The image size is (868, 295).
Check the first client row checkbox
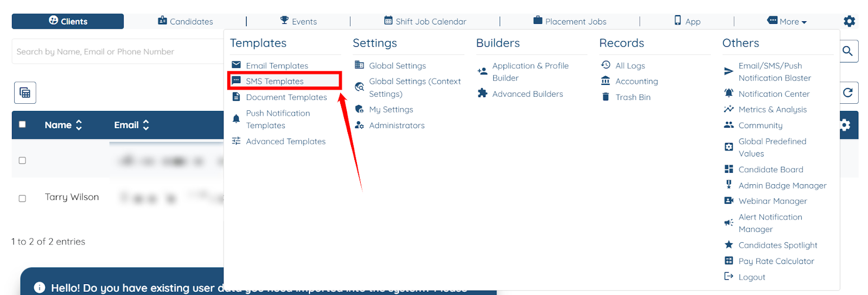click(22, 160)
